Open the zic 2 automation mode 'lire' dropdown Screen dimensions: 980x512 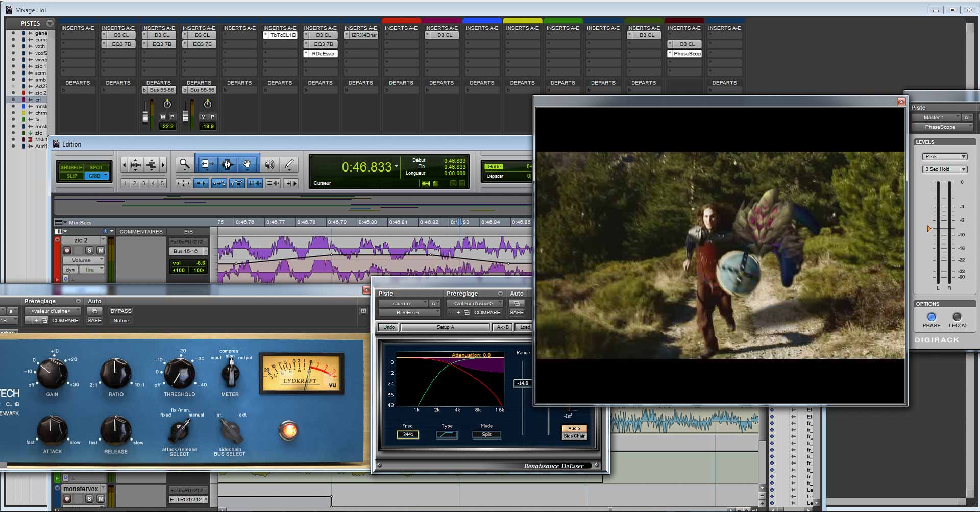(92, 270)
